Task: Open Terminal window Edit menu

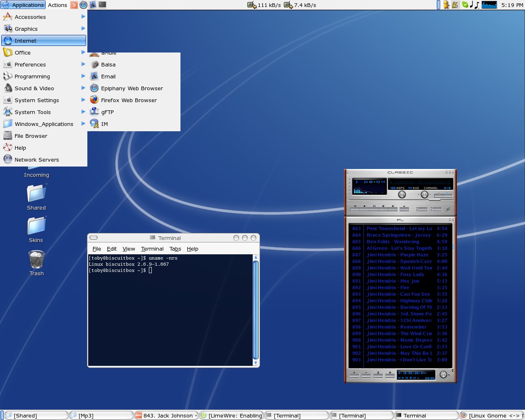Action: tap(112, 249)
